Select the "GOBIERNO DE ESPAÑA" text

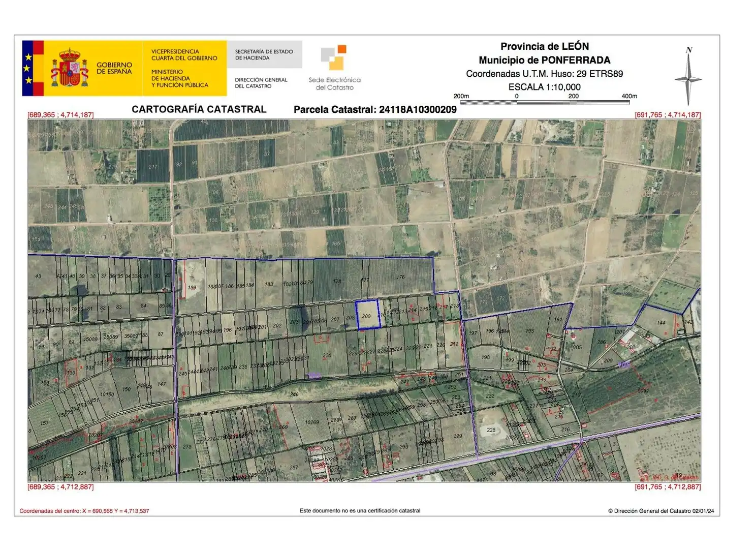[114, 68]
